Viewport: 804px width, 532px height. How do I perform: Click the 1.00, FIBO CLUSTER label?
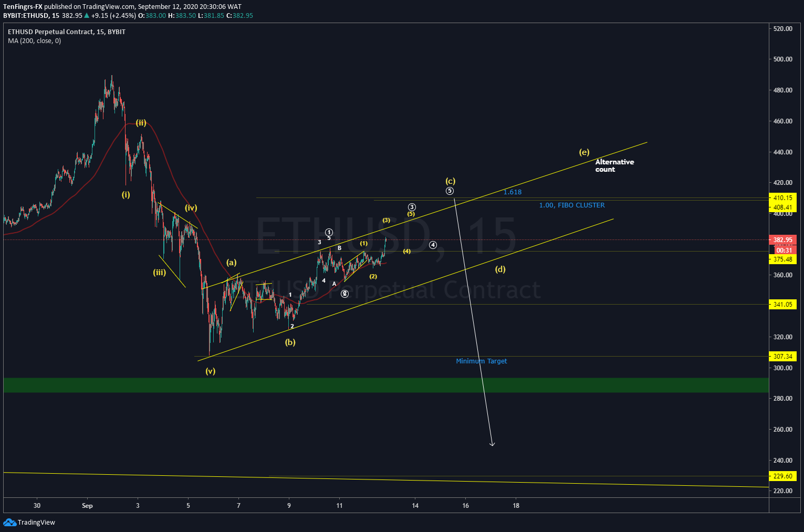tap(572, 205)
